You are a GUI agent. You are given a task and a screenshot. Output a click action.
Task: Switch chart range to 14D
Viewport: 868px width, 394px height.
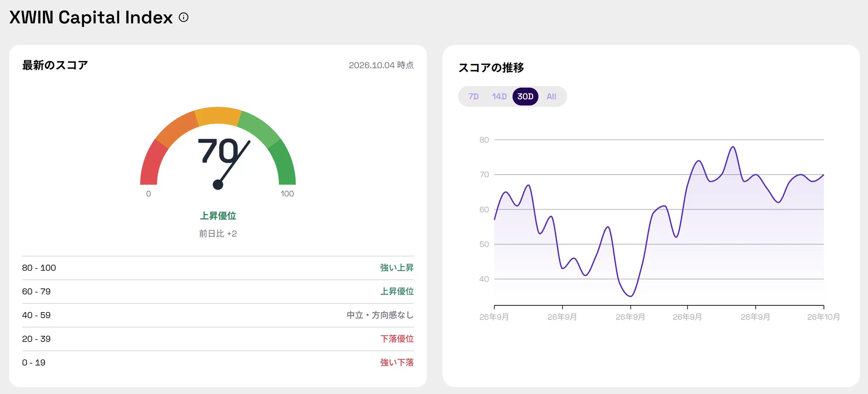(x=499, y=97)
